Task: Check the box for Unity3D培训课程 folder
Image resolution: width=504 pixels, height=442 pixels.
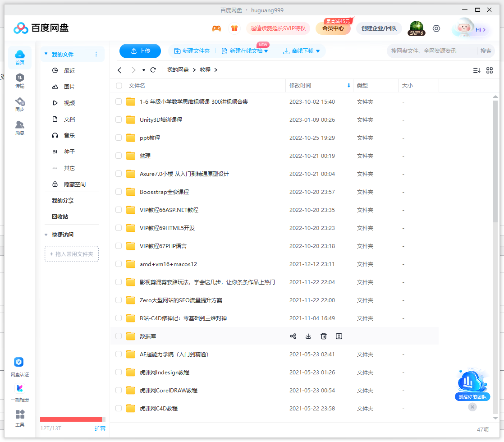Action: click(x=119, y=120)
